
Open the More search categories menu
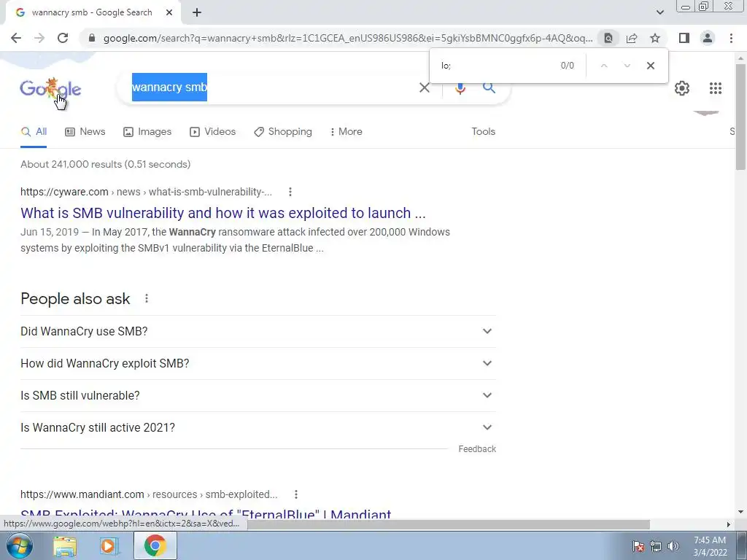click(x=347, y=132)
